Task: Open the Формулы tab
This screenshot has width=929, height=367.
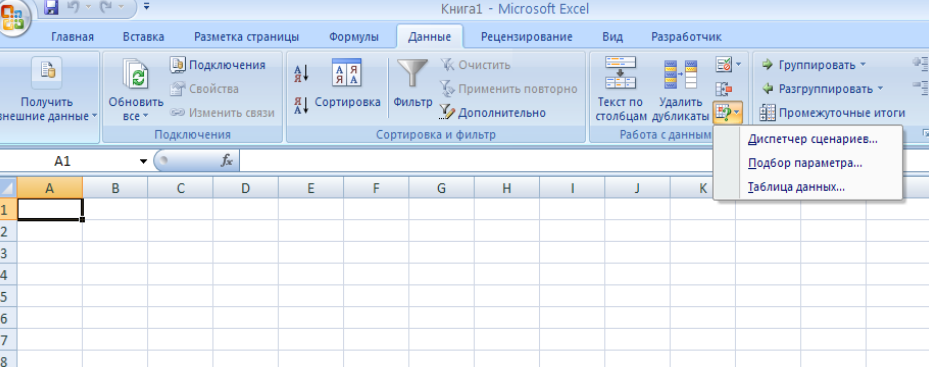Action: point(354,37)
